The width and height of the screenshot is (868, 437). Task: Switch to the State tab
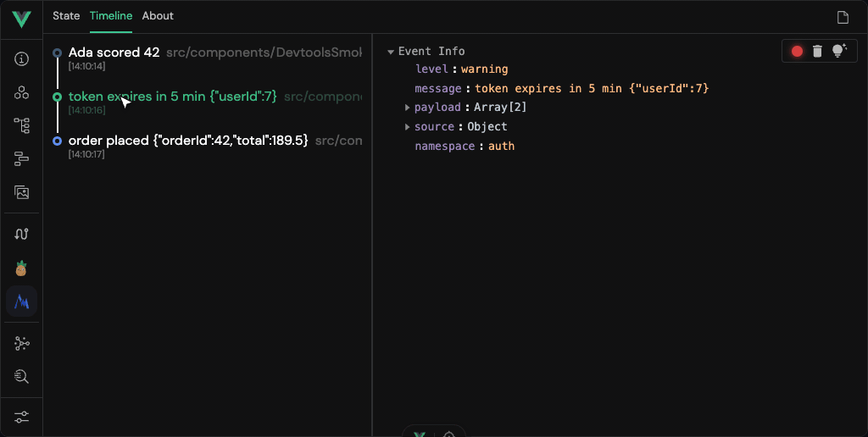tap(66, 16)
